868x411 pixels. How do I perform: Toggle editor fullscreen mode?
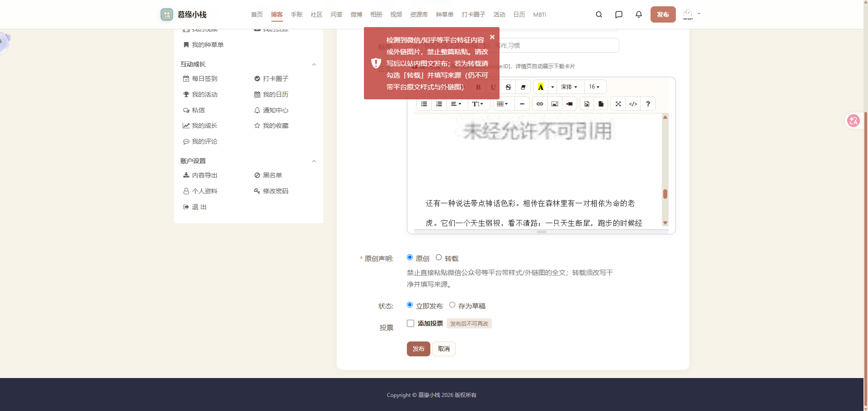pyautogui.click(x=618, y=104)
